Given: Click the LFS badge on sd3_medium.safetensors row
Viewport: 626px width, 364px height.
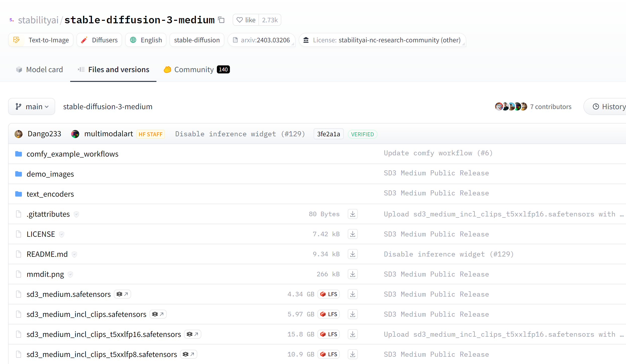Looking at the screenshot, I should [x=328, y=294].
